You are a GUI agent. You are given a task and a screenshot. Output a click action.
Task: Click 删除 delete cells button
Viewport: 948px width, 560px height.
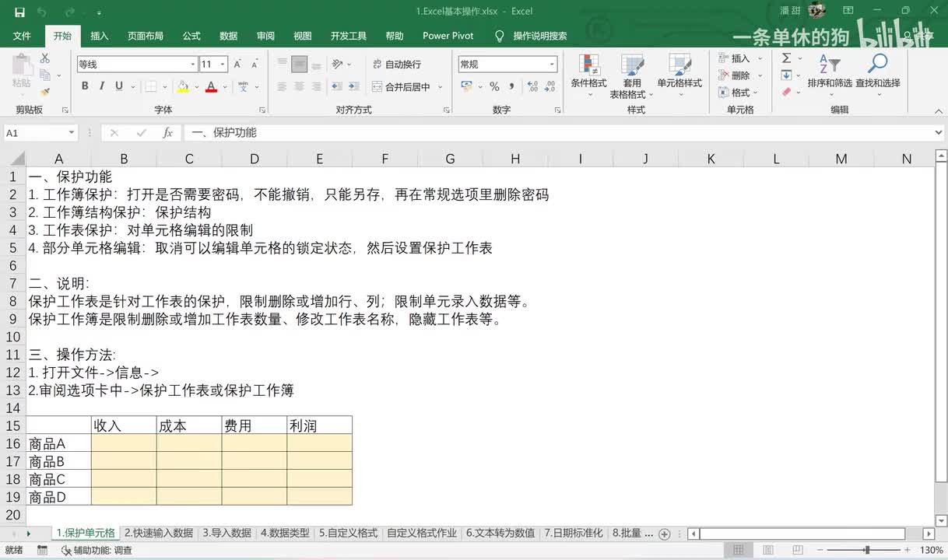point(734,75)
